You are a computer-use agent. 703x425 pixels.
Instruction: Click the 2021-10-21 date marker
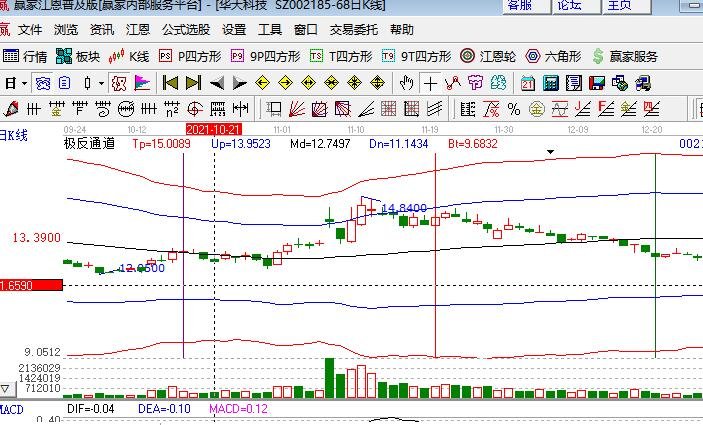click(x=214, y=130)
